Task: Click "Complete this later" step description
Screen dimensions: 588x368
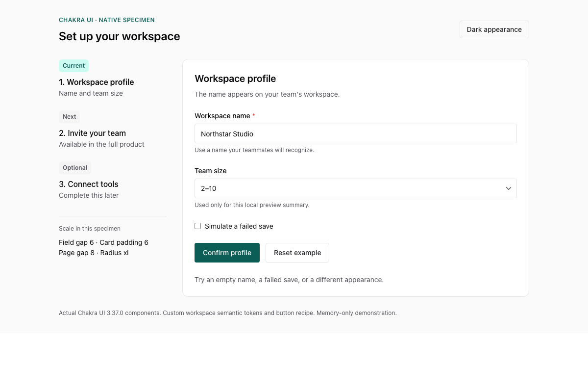Action: click(89, 195)
